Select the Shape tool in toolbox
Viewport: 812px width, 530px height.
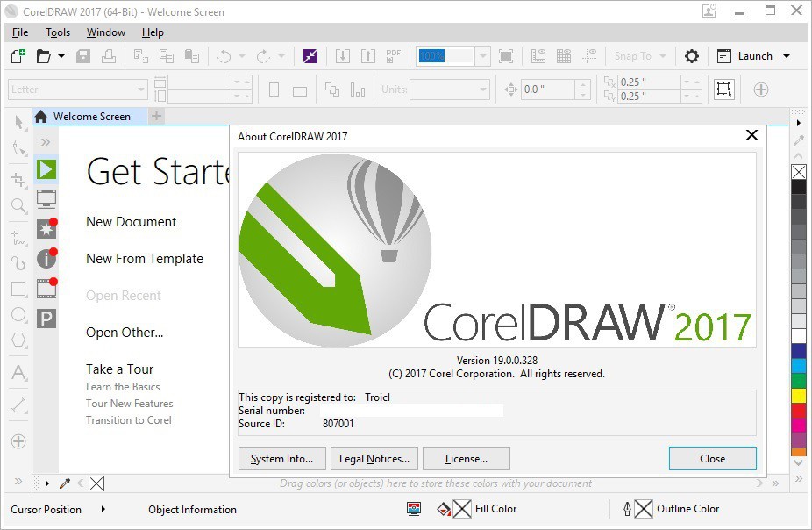18,148
